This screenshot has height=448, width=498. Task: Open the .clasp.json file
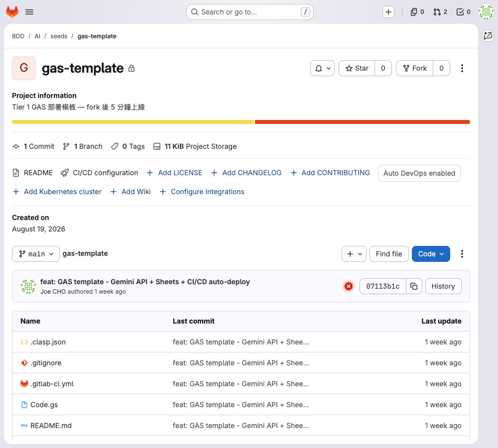(48, 342)
